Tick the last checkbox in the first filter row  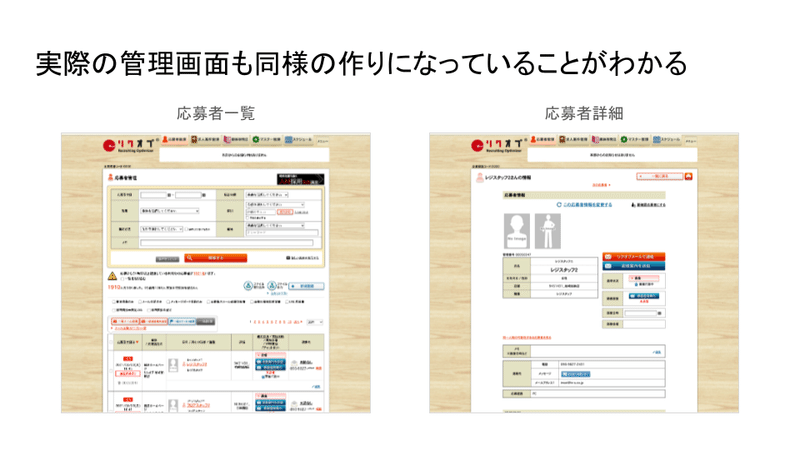click(287, 302)
